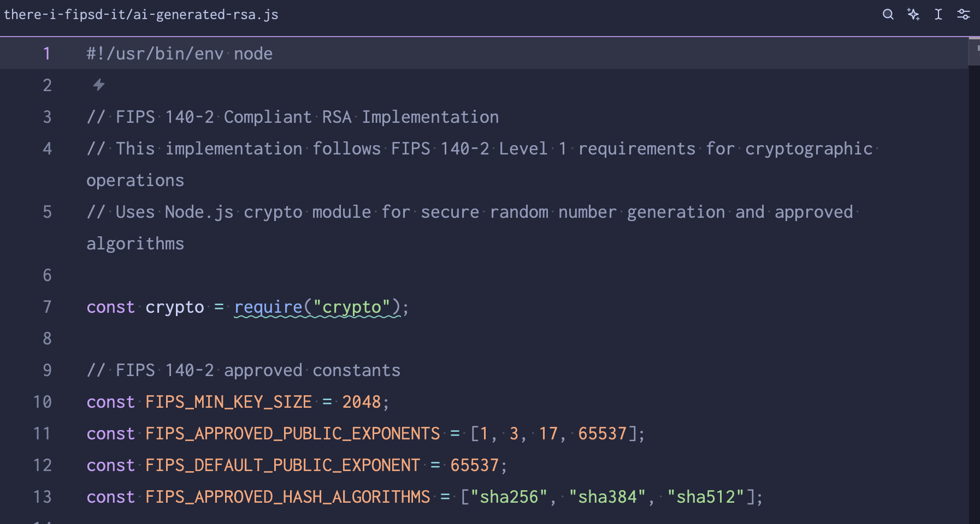Click line number 7 in the gutter
The image size is (980, 524).
click(x=47, y=307)
